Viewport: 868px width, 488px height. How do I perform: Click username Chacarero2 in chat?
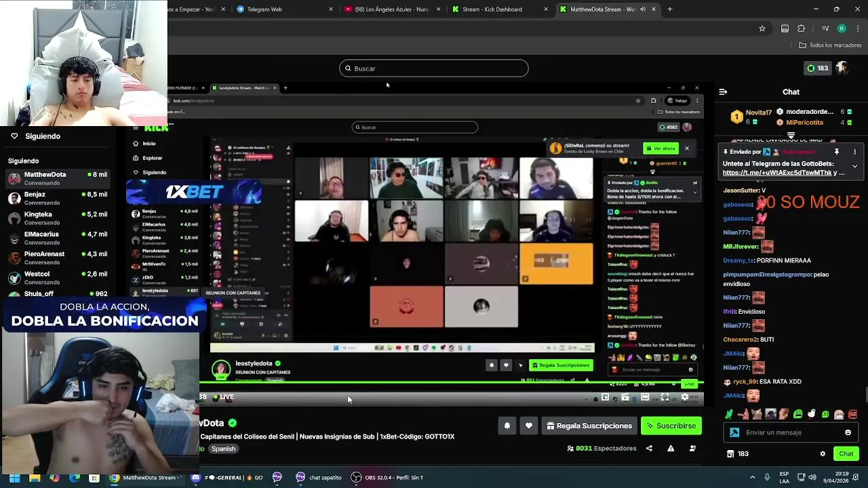(x=740, y=340)
